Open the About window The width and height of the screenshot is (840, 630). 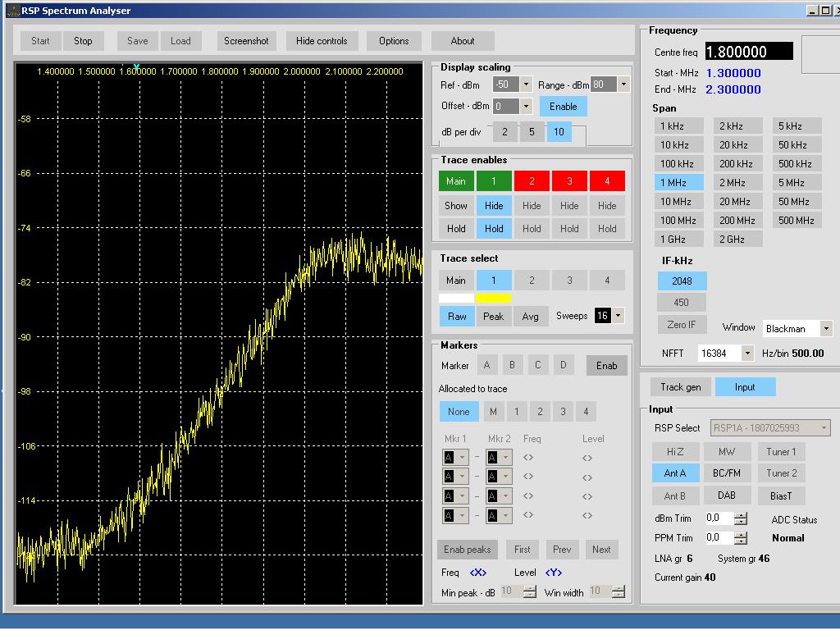click(463, 41)
